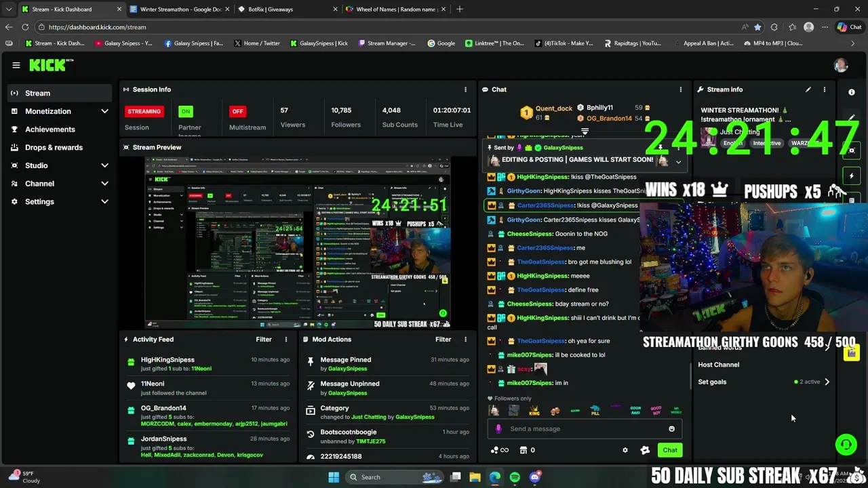Open Session Info panel three-dot options
868x488 pixels.
click(x=465, y=89)
